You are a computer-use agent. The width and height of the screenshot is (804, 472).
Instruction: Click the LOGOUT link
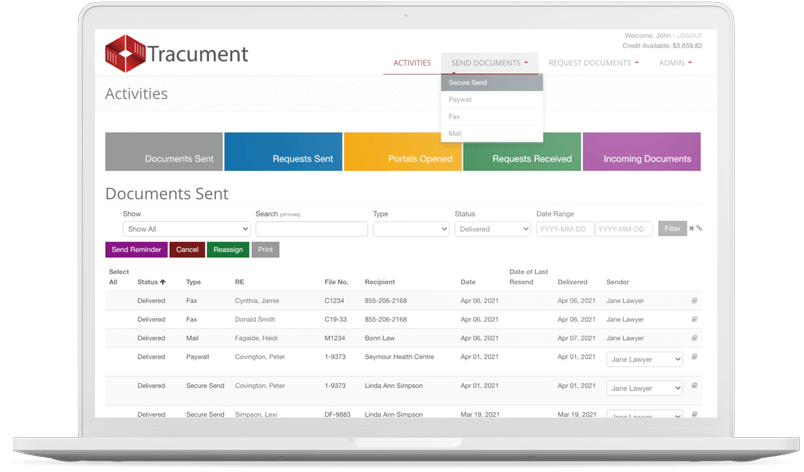click(689, 35)
